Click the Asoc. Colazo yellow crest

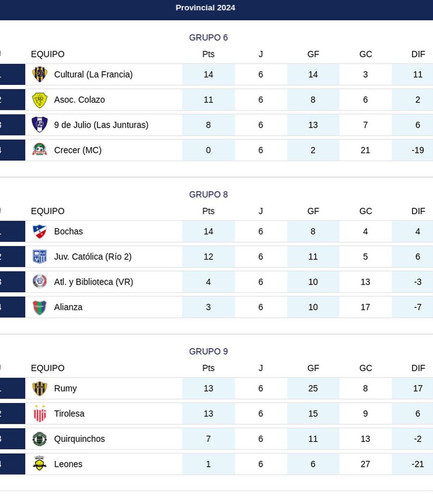(40, 100)
